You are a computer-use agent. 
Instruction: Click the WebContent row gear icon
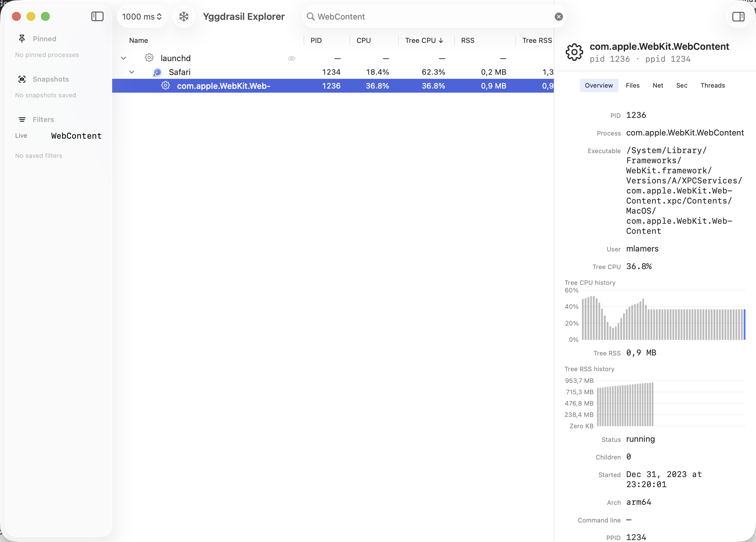pos(165,86)
